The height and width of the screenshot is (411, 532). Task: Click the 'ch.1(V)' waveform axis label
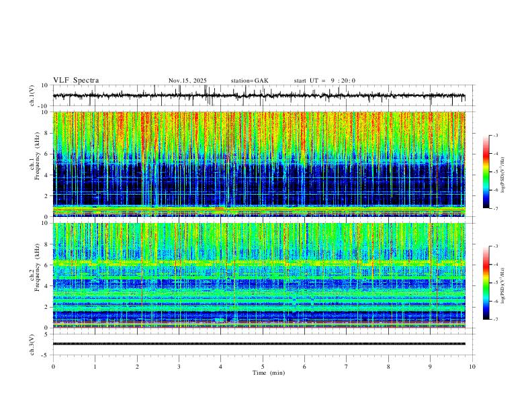(32, 95)
